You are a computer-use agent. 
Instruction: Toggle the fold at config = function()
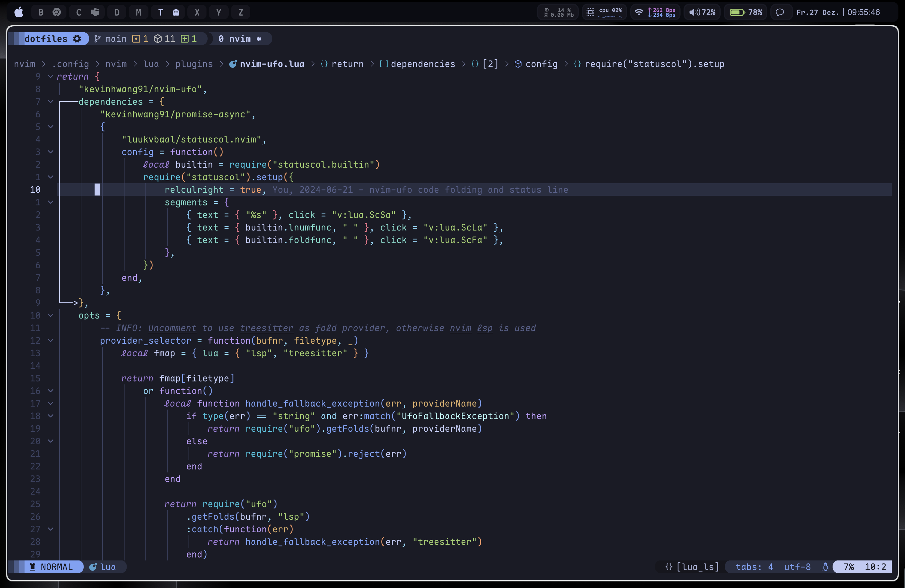(x=51, y=152)
